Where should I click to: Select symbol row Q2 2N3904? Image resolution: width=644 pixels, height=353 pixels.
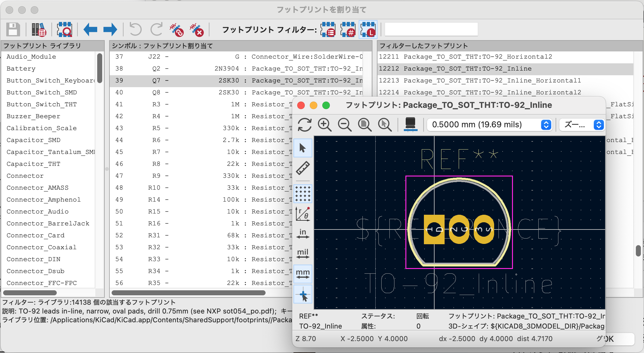pos(237,69)
